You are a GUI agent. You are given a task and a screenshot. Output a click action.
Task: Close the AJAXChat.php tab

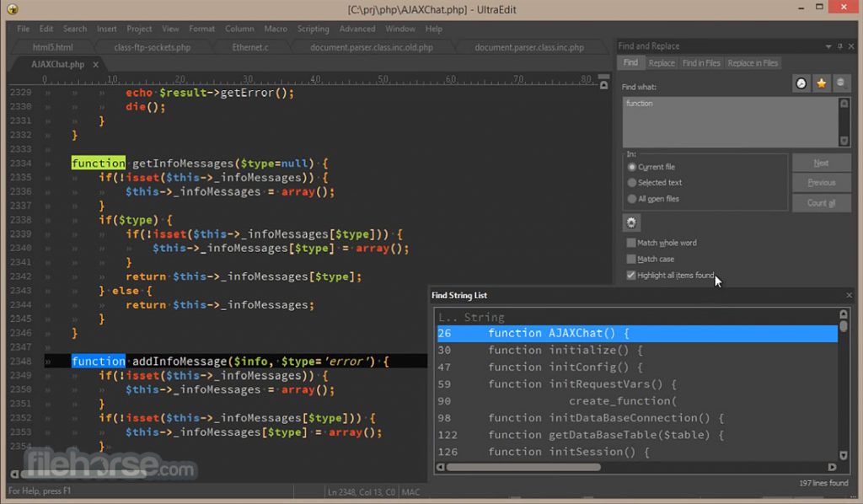95,64
